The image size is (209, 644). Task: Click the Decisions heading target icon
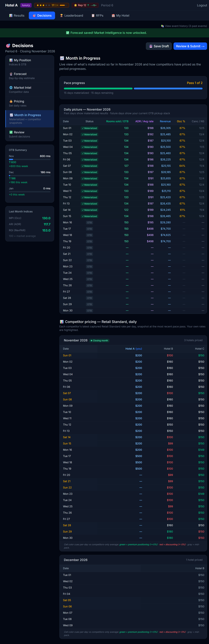click(x=8, y=46)
